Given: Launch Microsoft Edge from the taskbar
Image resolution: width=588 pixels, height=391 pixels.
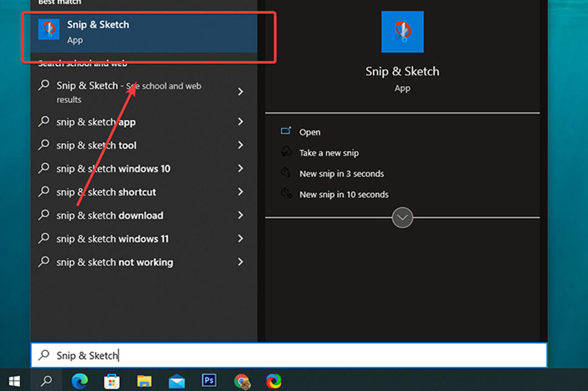Looking at the screenshot, I should point(79,381).
